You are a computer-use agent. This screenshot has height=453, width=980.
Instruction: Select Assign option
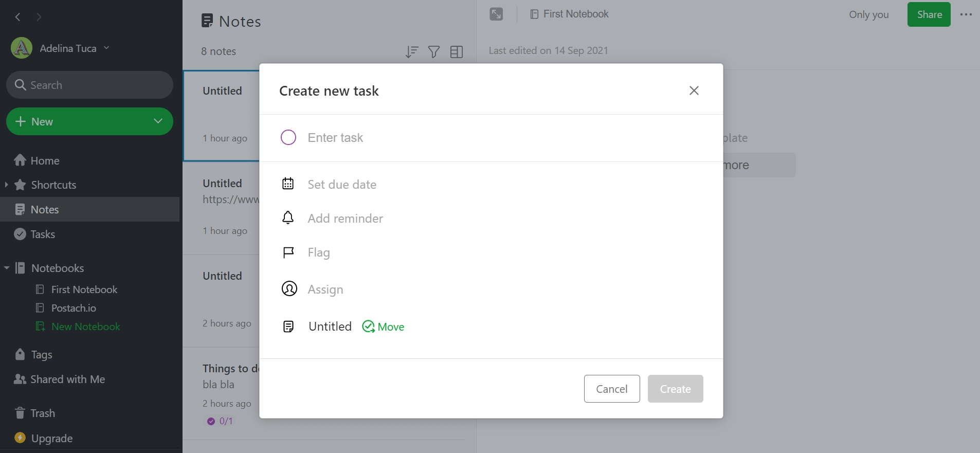[x=325, y=289]
